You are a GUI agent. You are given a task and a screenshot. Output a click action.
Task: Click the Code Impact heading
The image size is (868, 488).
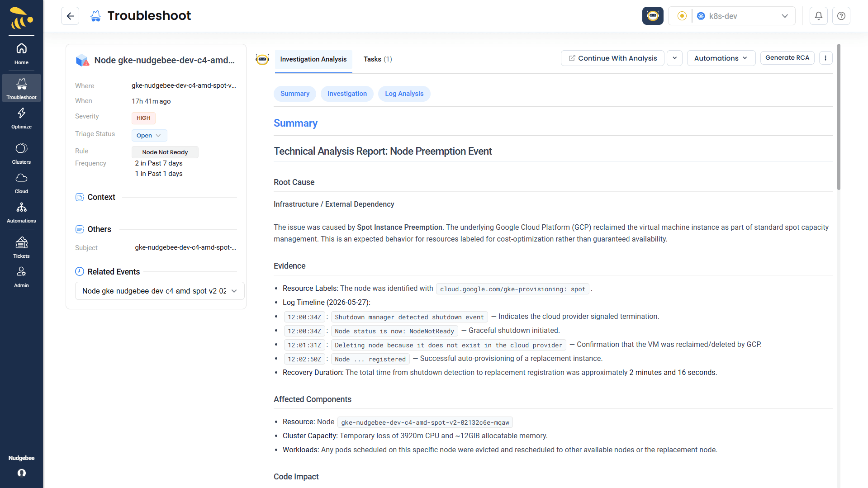coord(296,477)
